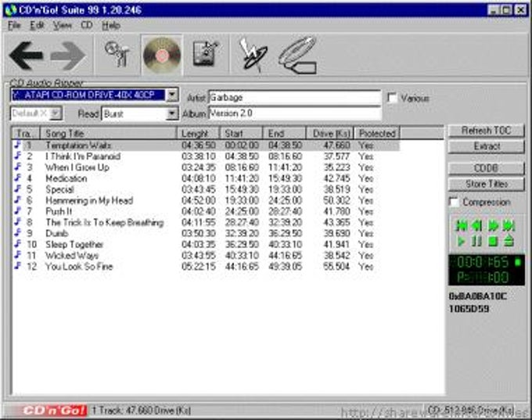Select the track Temptation Waits
532x420 pixels.
[x=78, y=145]
